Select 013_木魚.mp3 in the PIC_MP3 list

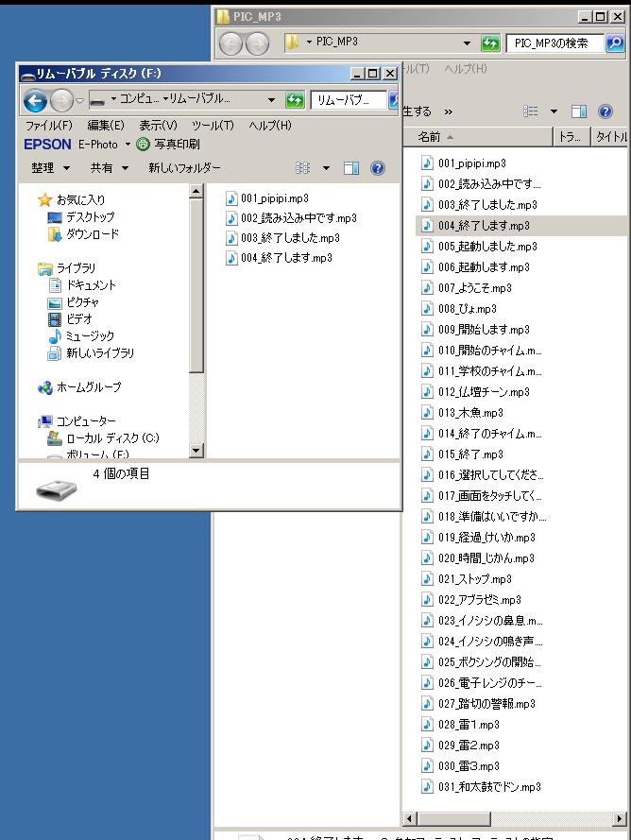pos(470,413)
